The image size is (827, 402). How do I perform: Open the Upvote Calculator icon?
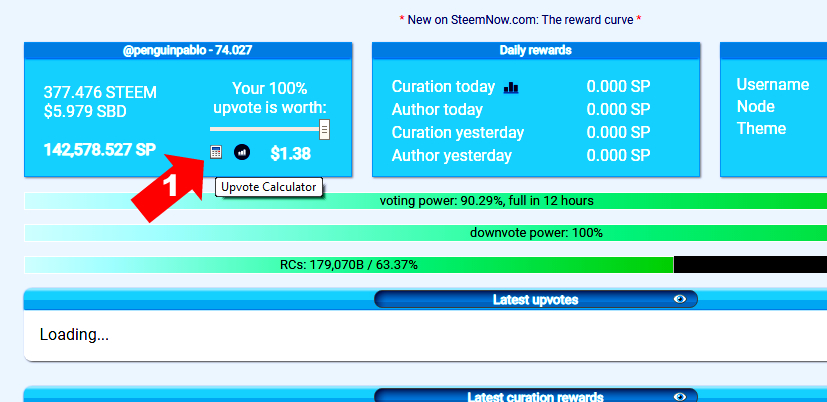(x=216, y=152)
